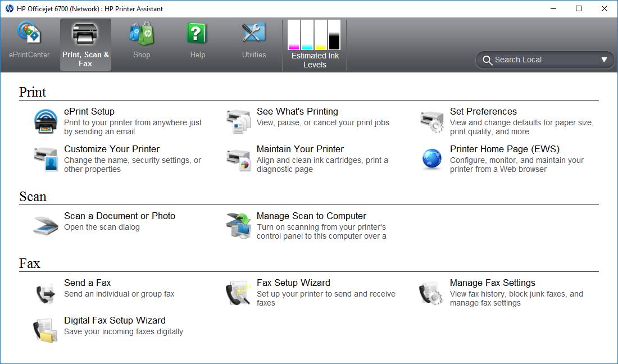Open Customize Your Printer link
The image size is (618, 364).
(112, 149)
